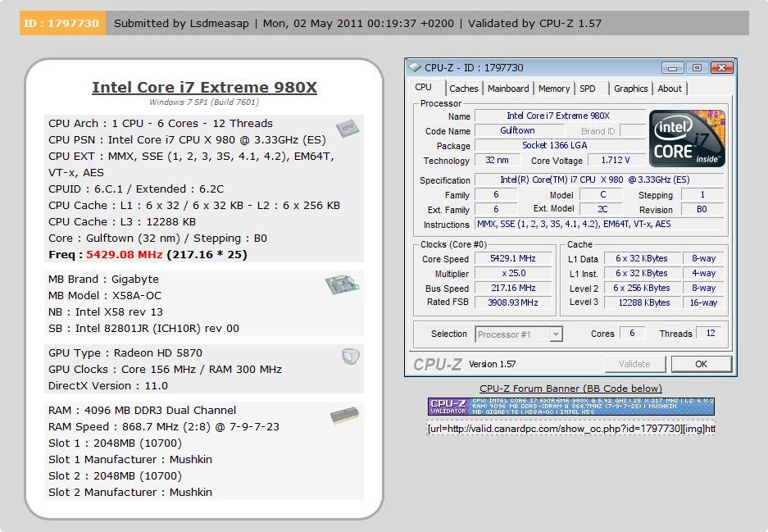This screenshot has height=532, width=768.
Task: Go to the Graphics tab
Action: (x=631, y=89)
